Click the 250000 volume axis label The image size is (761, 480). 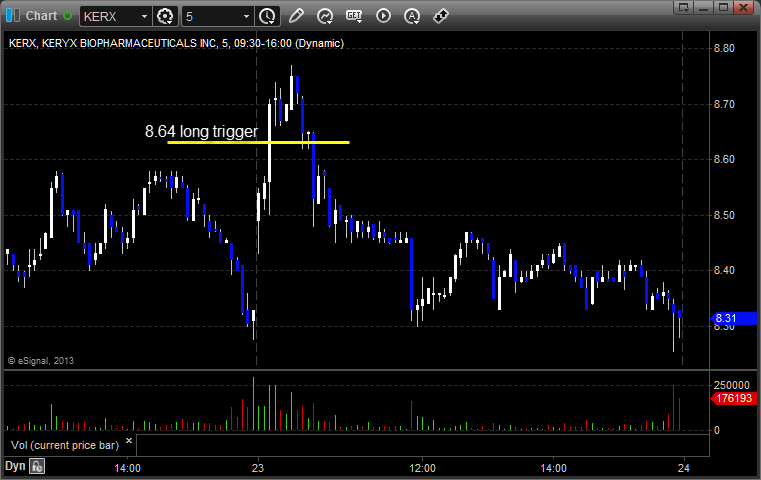click(731, 385)
